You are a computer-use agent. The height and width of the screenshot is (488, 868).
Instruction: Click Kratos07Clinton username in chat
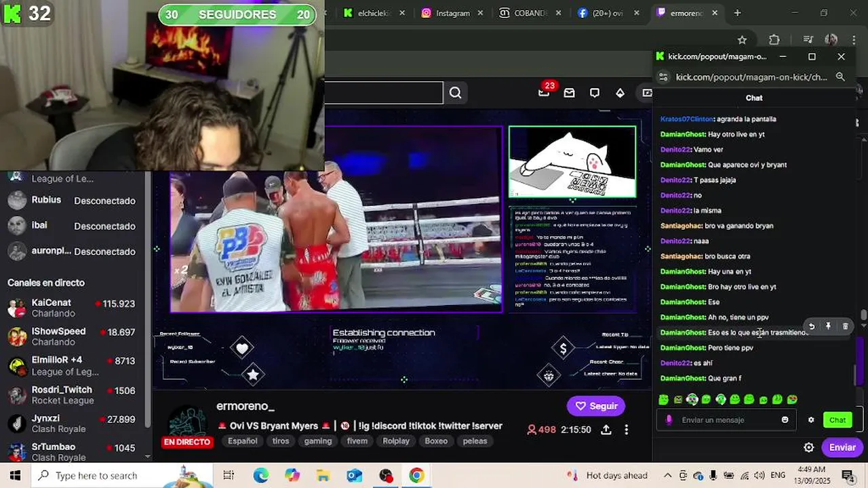(x=687, y=119)
